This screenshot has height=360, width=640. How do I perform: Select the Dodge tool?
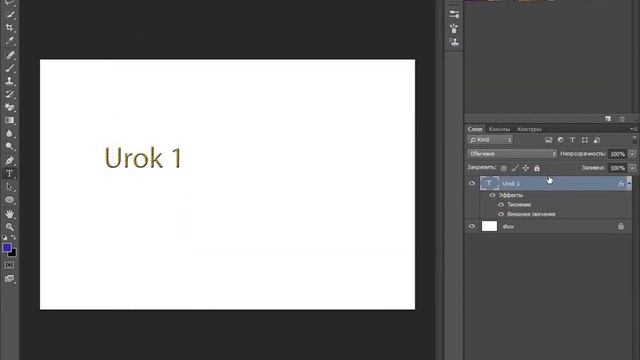click(10, 147)
